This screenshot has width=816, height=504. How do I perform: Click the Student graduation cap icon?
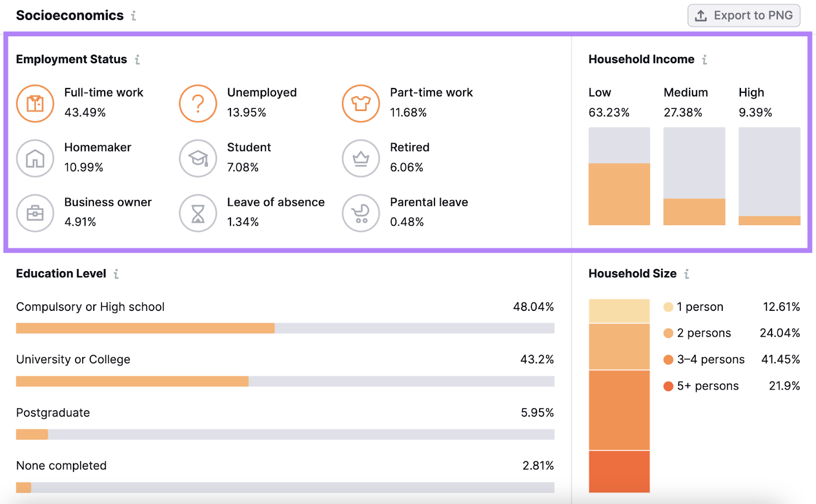click(197, 158)
